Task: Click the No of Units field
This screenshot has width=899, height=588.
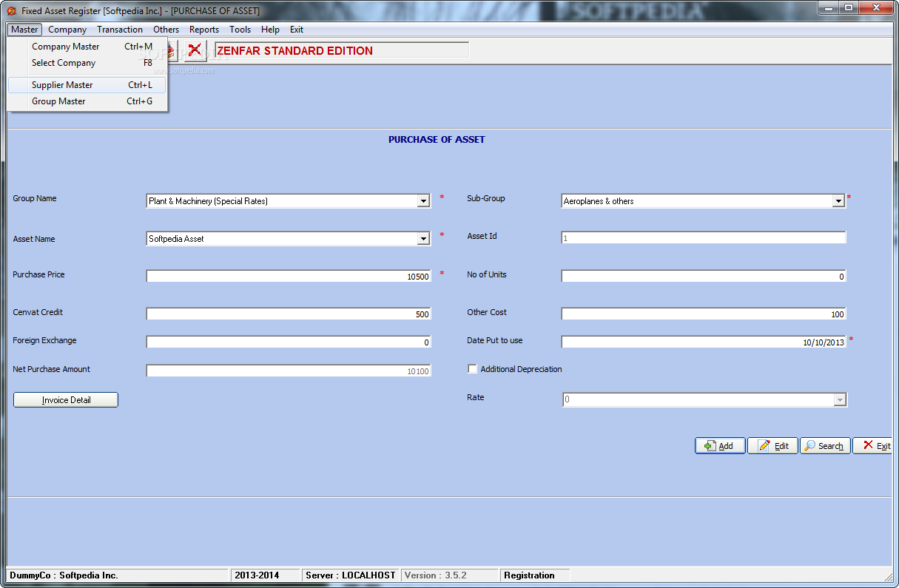Action: [x=704, y=277]
